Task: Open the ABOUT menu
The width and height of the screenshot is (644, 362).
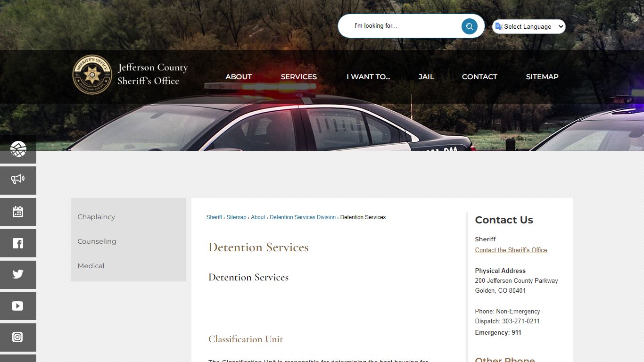Action: tap(239, 77)
